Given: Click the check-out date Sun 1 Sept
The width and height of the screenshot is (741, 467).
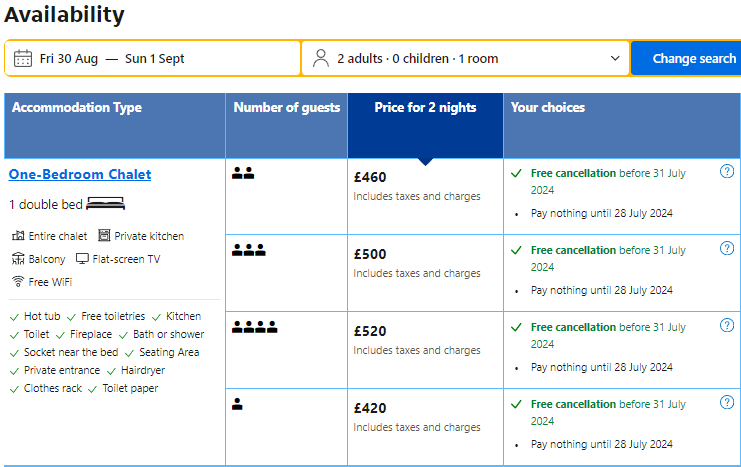Looking at the screenshot, I should coord(154,58).
